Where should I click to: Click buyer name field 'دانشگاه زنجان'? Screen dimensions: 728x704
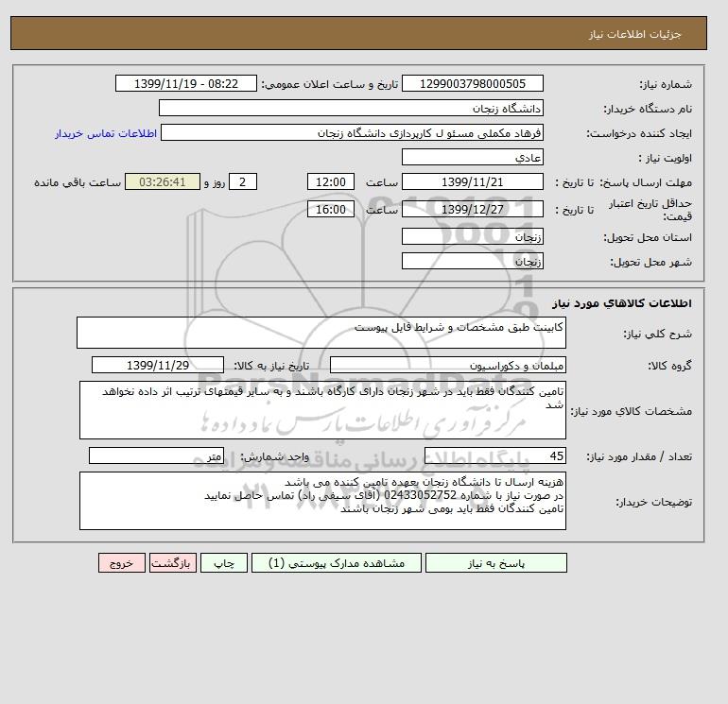coord(351,108)
